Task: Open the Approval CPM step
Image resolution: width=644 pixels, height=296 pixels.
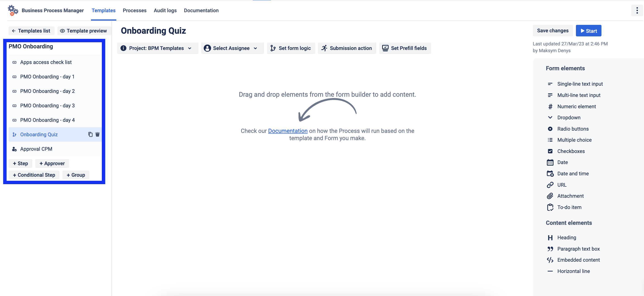Action: tap(36, 149)
